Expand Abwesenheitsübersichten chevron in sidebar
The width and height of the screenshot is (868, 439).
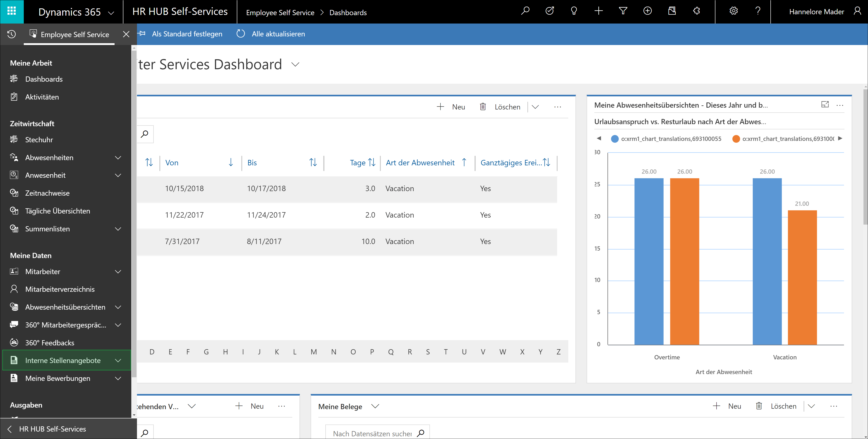pyautogui.click(x=118, y=307)
